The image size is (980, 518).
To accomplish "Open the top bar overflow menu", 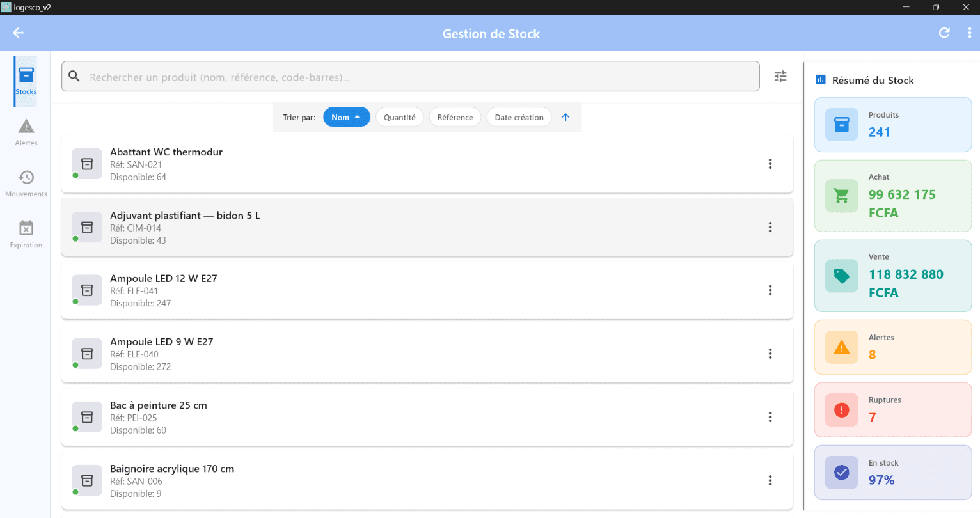I will click(x=969, y=33).
